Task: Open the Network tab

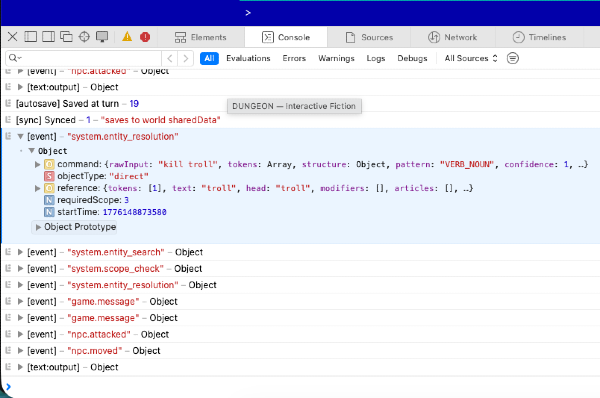Action: click(x=452, y=37)
